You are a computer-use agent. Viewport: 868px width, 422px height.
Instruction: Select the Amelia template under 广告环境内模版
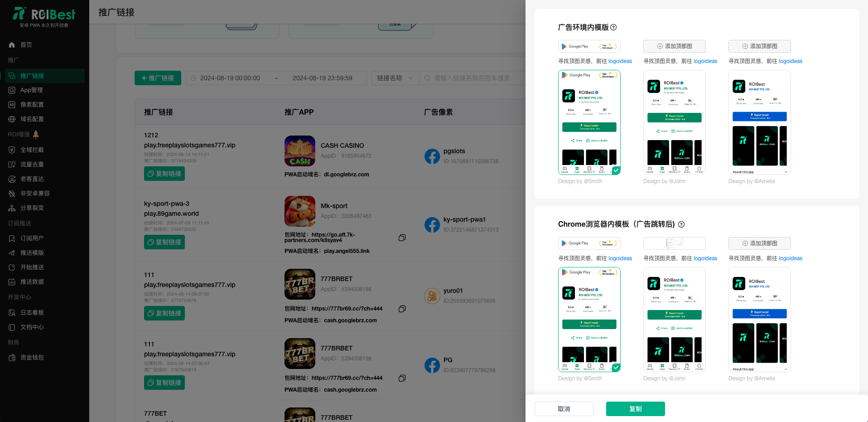click(x=760, y=122)
